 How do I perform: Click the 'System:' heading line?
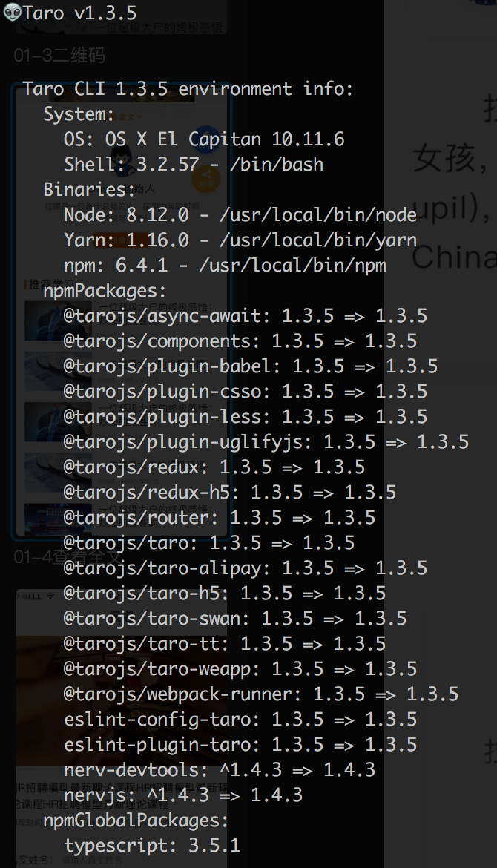(79, 114)
